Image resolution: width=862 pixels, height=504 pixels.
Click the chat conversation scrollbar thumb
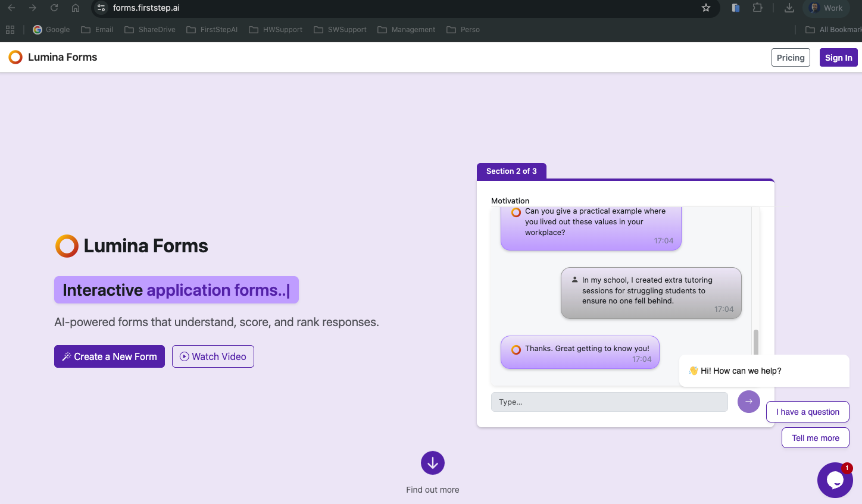(756, 342)
